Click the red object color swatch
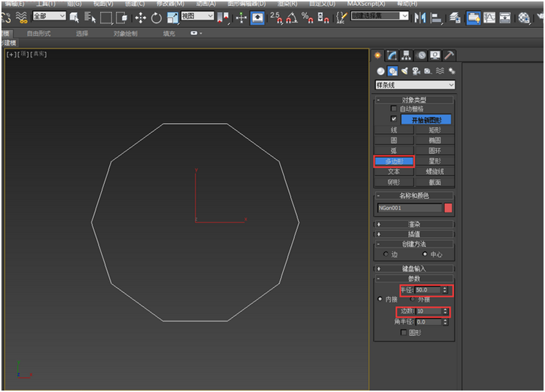Screen dimensions: 545x392 pyautogui.click(x=448, y=208)
